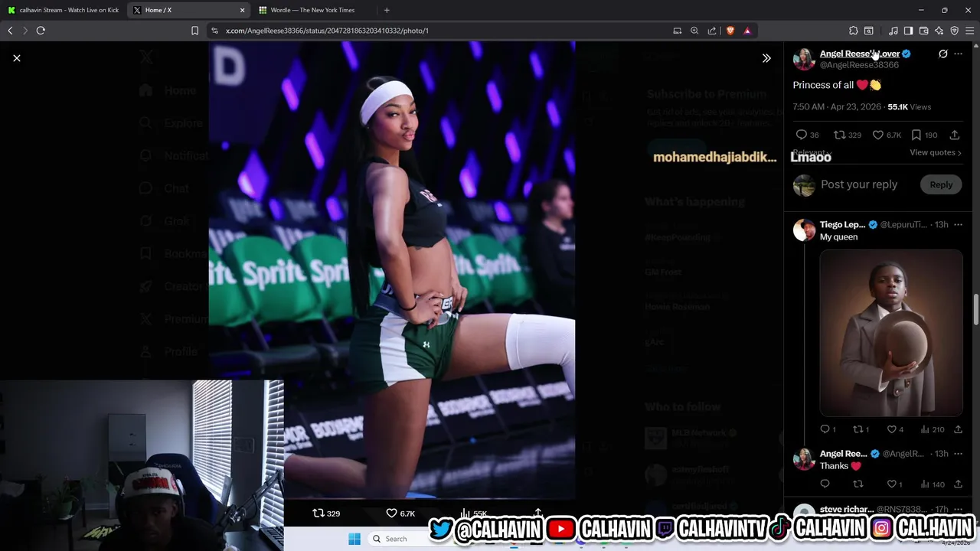Viewport: 980px width, 551px height.
Task: Open more options on the Angel Ree... Thanks reply
Action: point(959,454)
